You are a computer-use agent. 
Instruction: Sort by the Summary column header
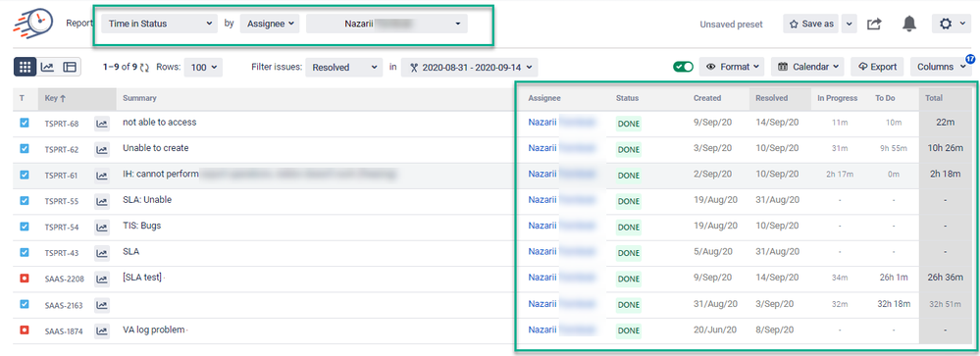click(x=139, y=98)
